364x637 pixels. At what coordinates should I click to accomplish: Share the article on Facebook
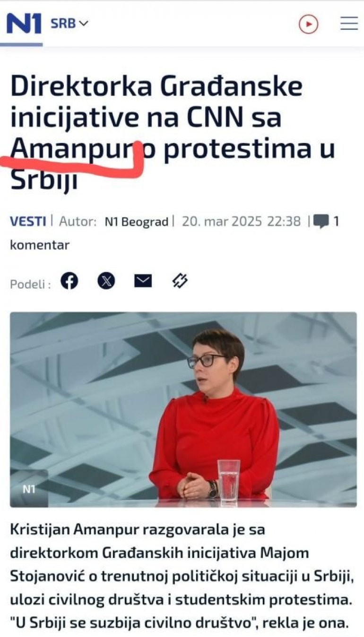click(x=69, y=281)
